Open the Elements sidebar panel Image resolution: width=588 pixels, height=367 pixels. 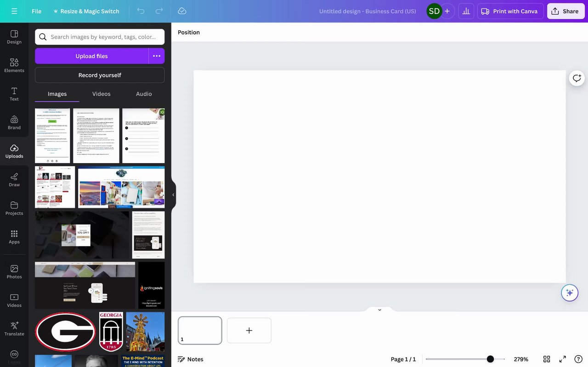click(14, 66)
